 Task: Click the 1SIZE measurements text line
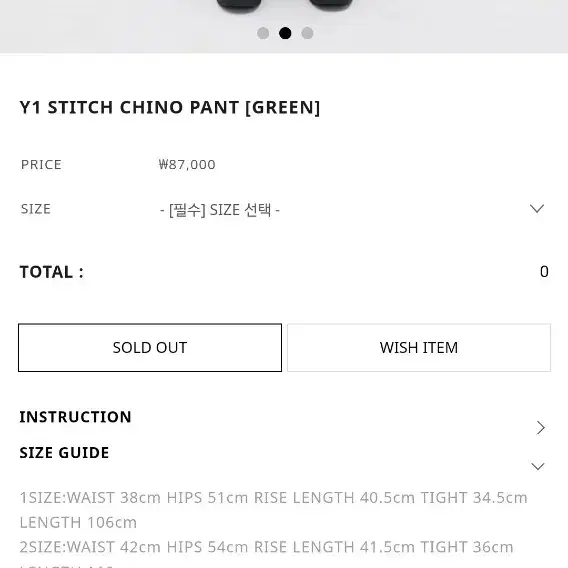pyautogui.click(x=273, y=510)
